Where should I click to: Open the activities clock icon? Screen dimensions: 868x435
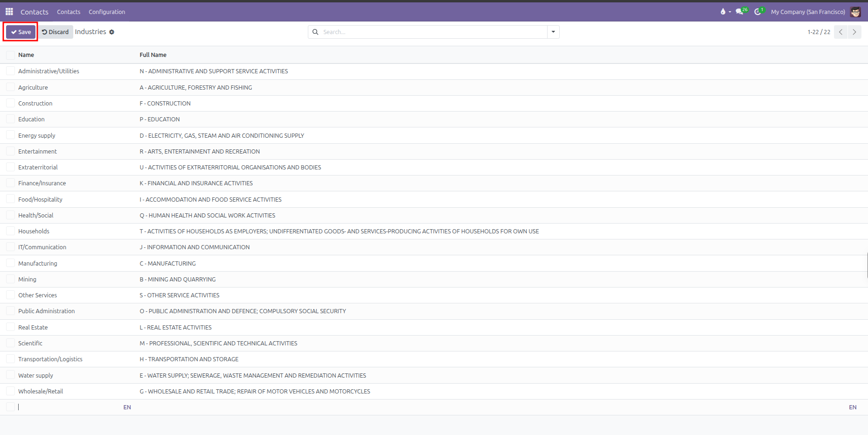[759, 11]
